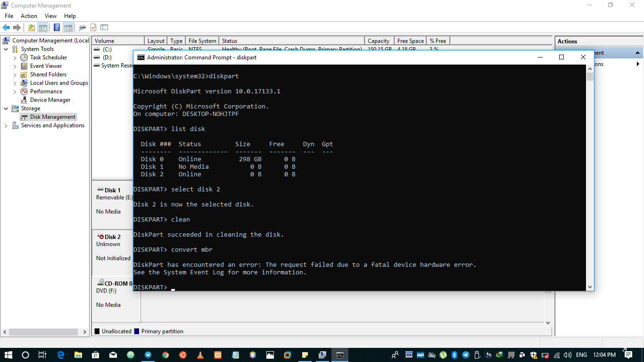The width and height of the screenshot is (644, 362).
Task: Open the Action menu
Action: [29, 16]
